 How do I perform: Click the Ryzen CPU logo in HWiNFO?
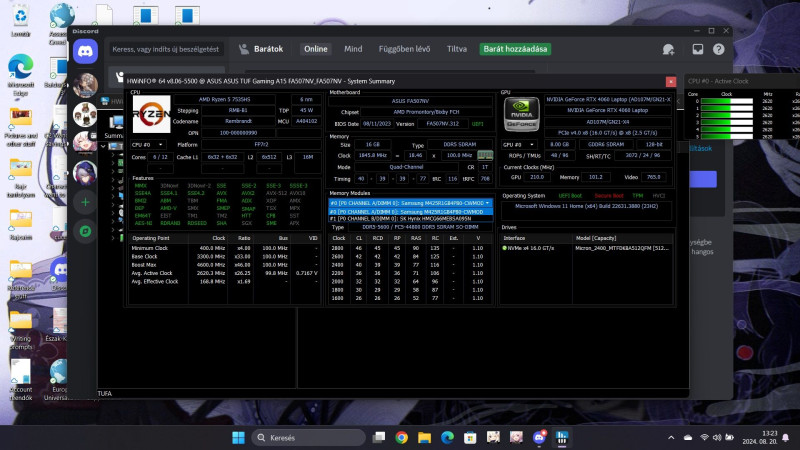tap(151, 114)
